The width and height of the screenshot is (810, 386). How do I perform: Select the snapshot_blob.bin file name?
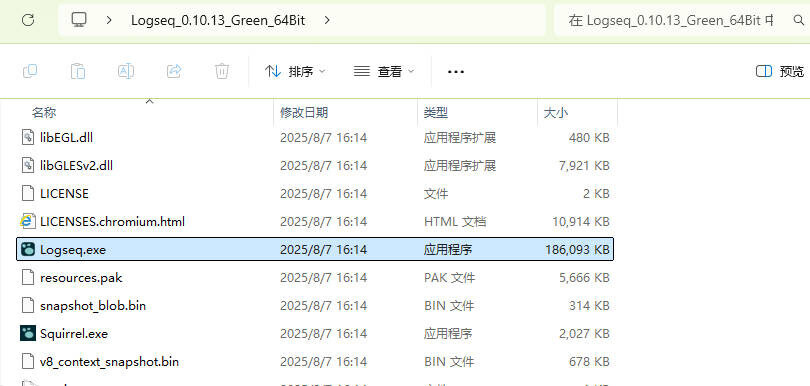[93, 305]
